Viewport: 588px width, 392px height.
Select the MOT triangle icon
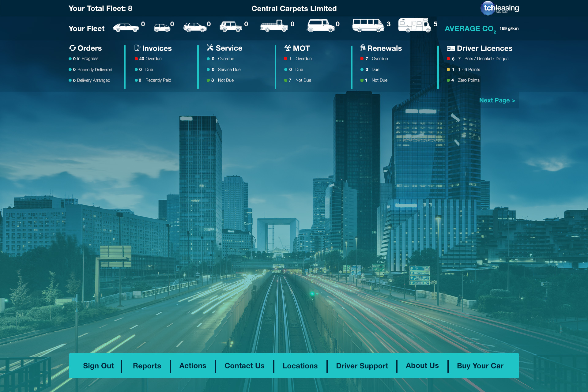287,48
